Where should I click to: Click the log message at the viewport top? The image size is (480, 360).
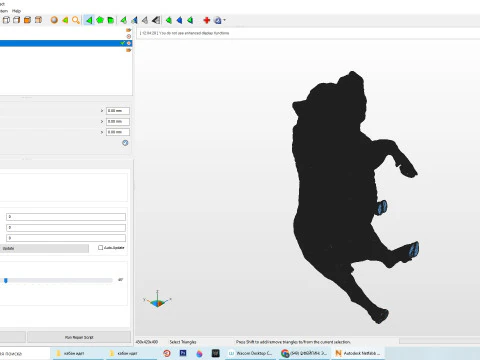point(184,33)
